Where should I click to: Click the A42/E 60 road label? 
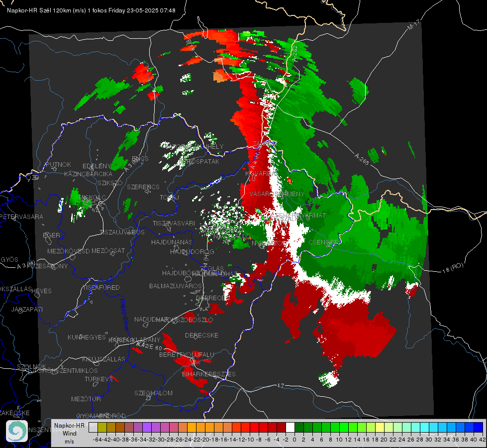click(x=149, y=346)
